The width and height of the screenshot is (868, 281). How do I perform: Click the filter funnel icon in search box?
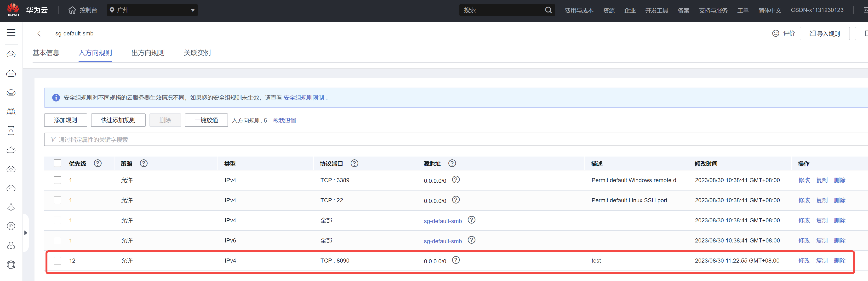click(53, 139)
